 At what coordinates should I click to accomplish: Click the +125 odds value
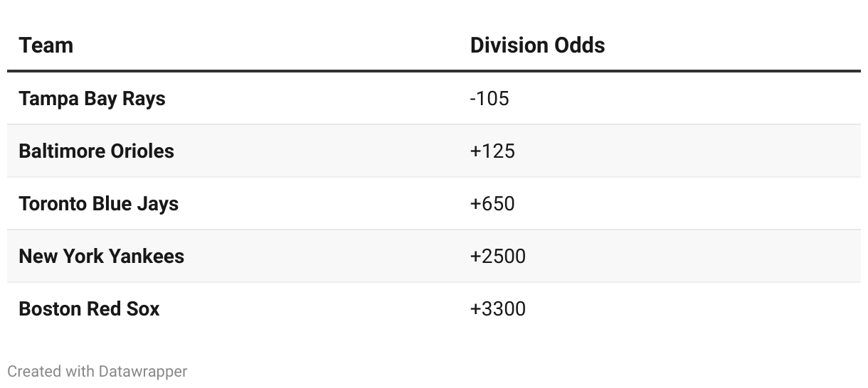[492, 151]
